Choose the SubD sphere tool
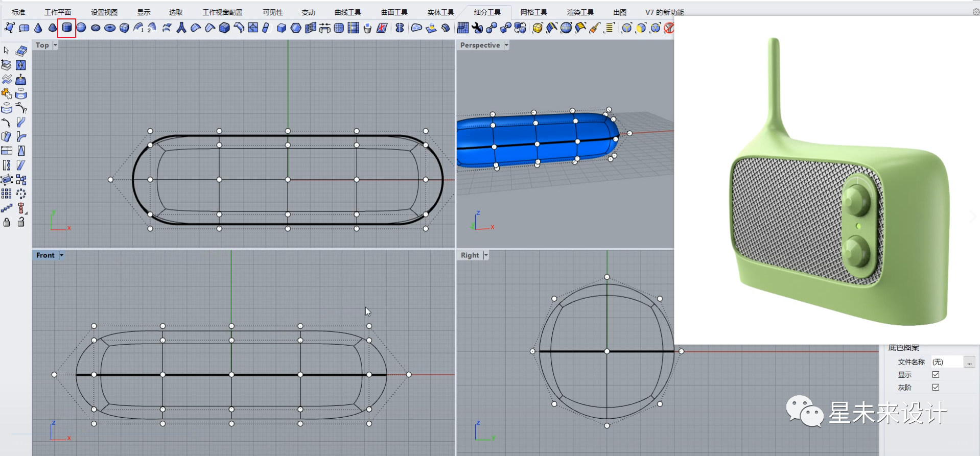This screenshot has width=980, height=456. [x=81, y=28]
